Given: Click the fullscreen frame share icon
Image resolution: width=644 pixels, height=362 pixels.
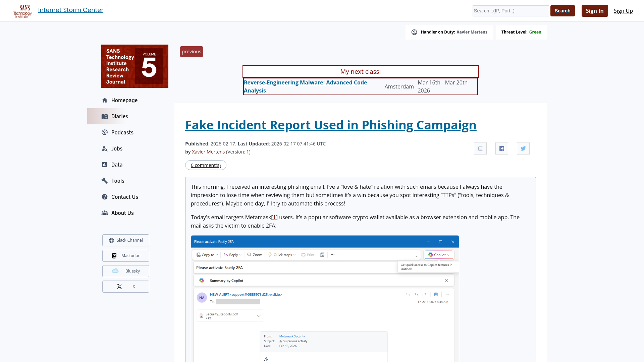Looking at the screenshot, I should (x=480, y=148).
